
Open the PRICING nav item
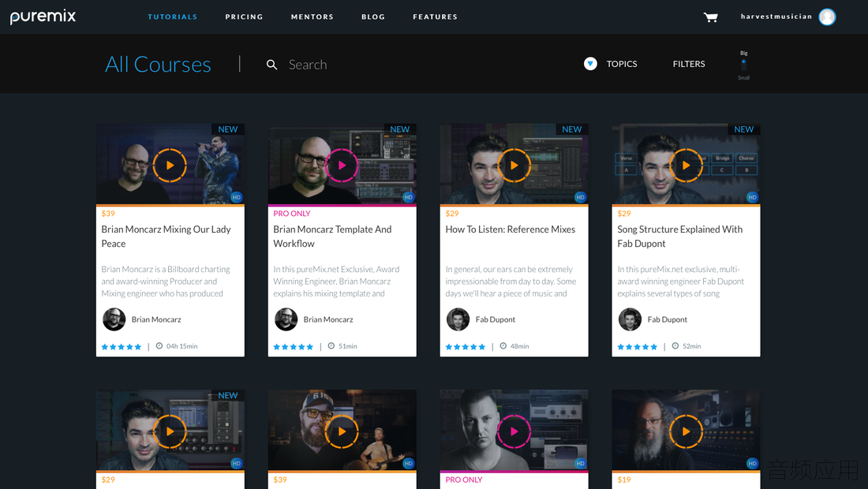(244, 17)
